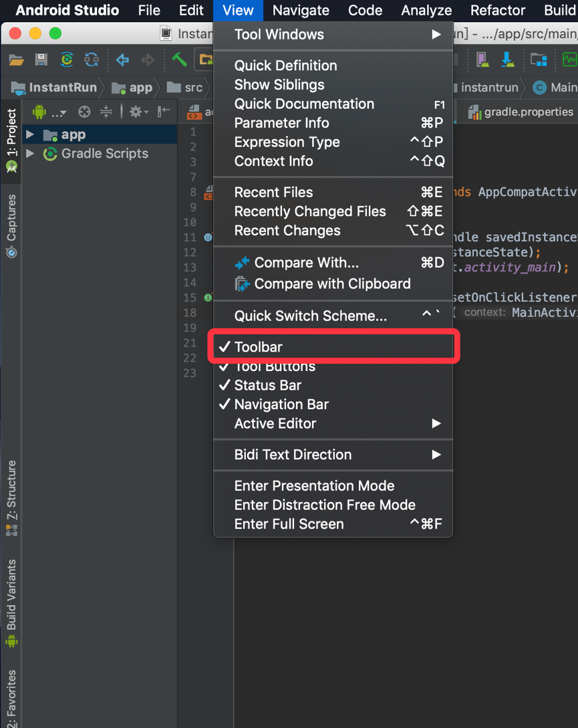The width and height of the screenshot is (578, 728).
Task: Open the Structure side tool button
Action: pos(11,498)
